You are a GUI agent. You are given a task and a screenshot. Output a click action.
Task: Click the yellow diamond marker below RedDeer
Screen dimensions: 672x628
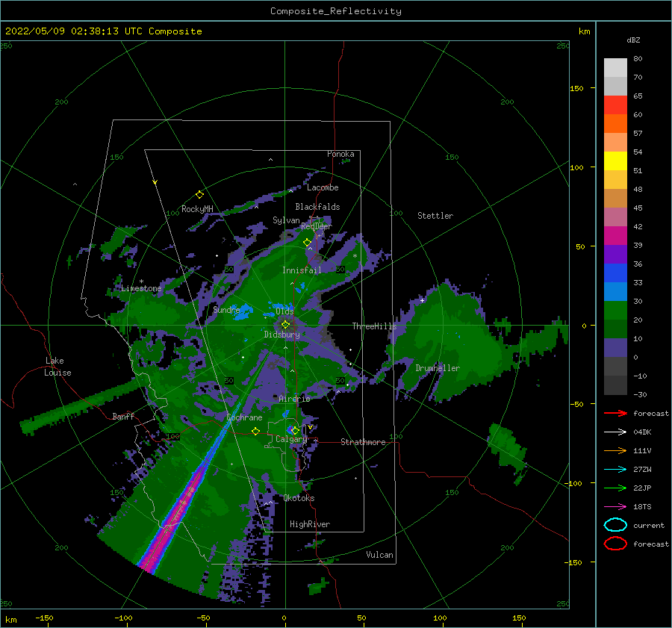[307, 243]
